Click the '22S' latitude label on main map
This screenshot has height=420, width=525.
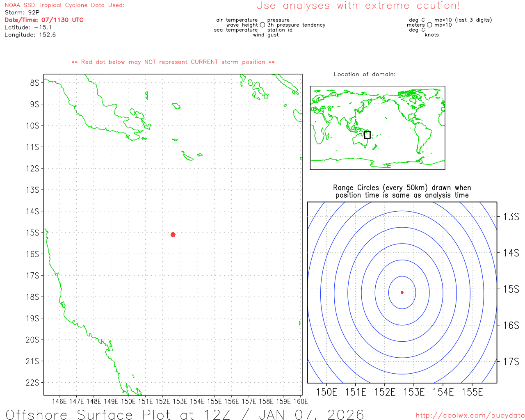[x=32, y=383]
